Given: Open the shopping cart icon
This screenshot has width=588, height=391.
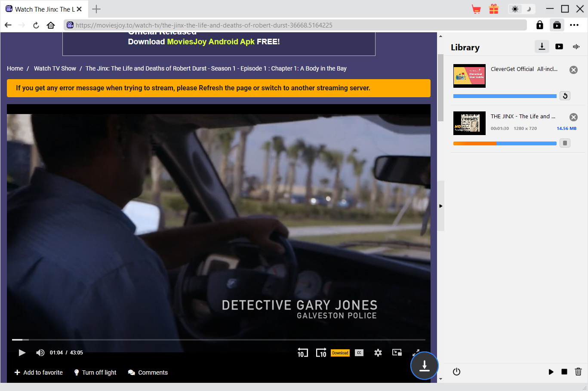Looking at the screenshot, I should [x=476, y=9].
